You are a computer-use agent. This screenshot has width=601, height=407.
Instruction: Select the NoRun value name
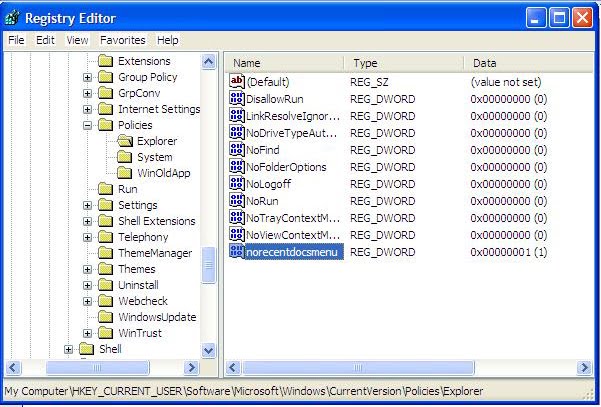pyautogui.click(x=262, y=201)
